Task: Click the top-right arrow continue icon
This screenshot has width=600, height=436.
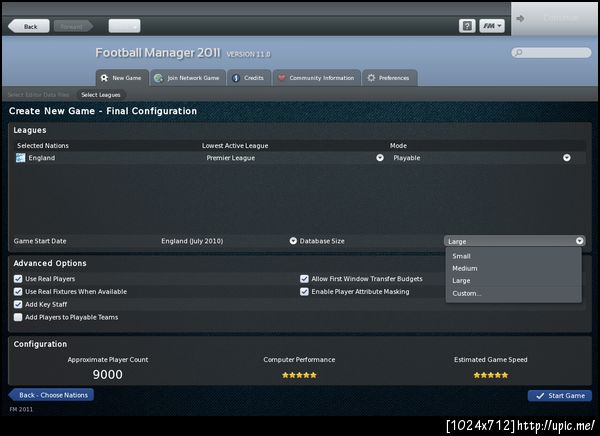Action: [520, 18]
